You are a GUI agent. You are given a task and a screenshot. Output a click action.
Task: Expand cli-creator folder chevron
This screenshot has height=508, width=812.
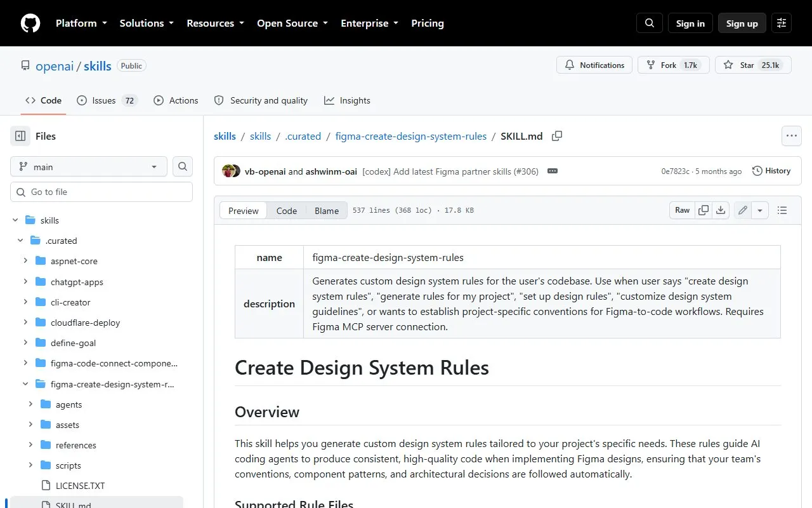coord(25,302)
